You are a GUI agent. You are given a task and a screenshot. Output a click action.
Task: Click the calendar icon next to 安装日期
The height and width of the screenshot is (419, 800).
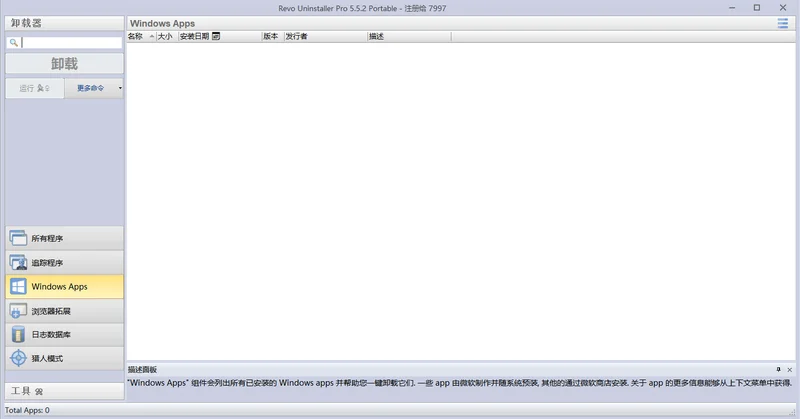click(x=216, y=36)
